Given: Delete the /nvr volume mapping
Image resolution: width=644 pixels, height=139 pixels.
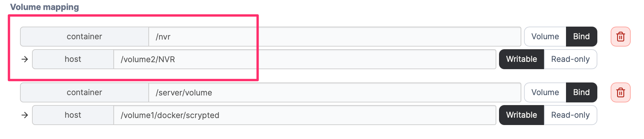Looking at the screenshot, I should 620,37.
